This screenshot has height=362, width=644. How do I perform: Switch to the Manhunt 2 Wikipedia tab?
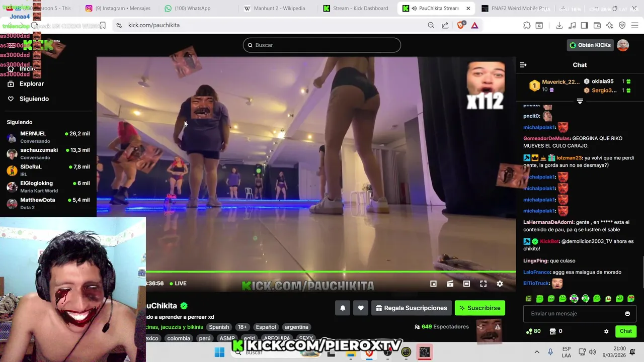pos(275,8)
